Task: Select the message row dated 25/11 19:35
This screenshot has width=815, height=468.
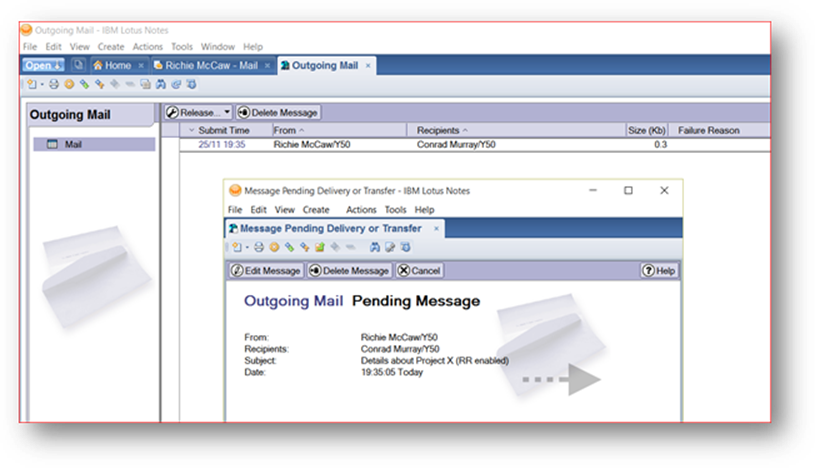Action: (475, 145)
